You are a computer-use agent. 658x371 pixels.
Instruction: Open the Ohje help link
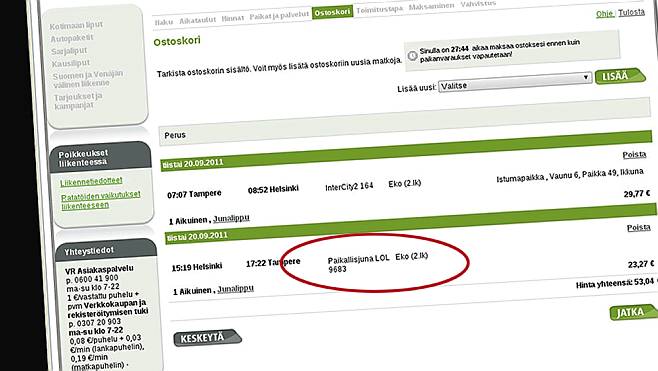[604, 14]
